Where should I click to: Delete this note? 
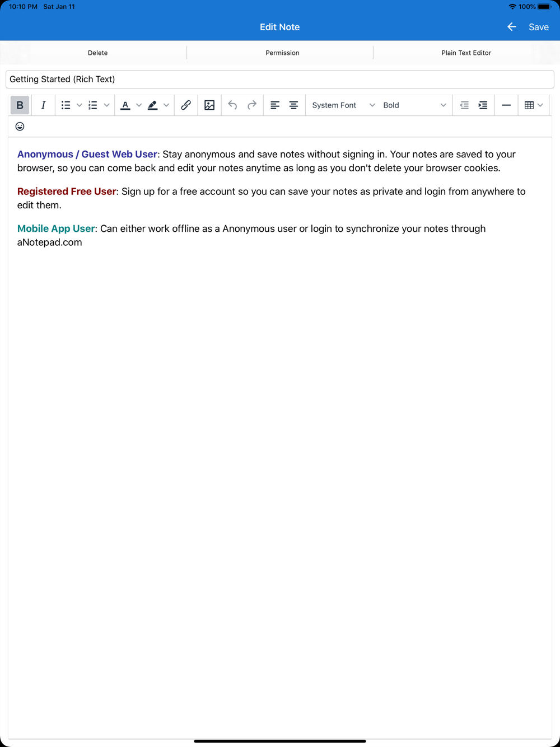[97, 53]
